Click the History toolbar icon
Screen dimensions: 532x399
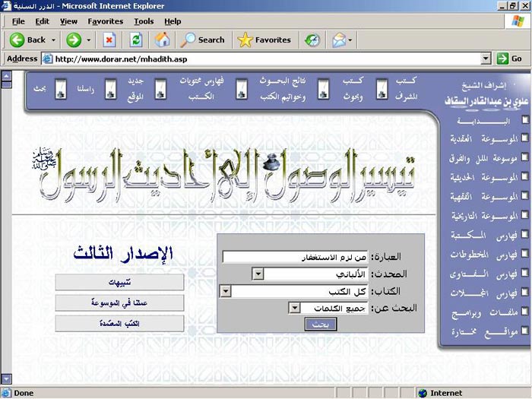(x=312, y=40)
